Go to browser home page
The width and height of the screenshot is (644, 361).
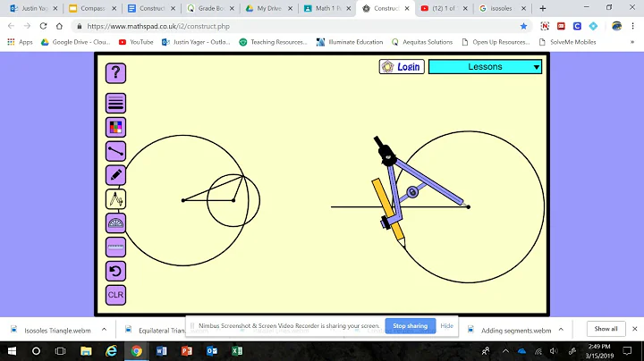59,26
